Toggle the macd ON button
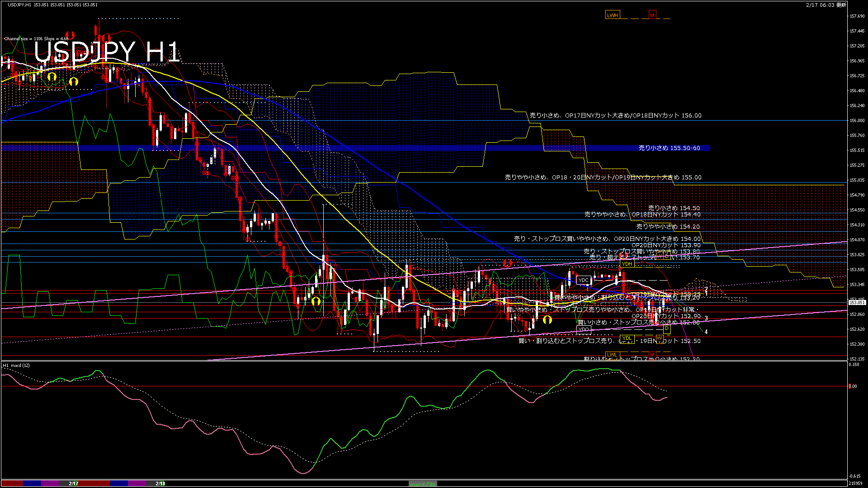868x488 pixels. click(423, 484)
